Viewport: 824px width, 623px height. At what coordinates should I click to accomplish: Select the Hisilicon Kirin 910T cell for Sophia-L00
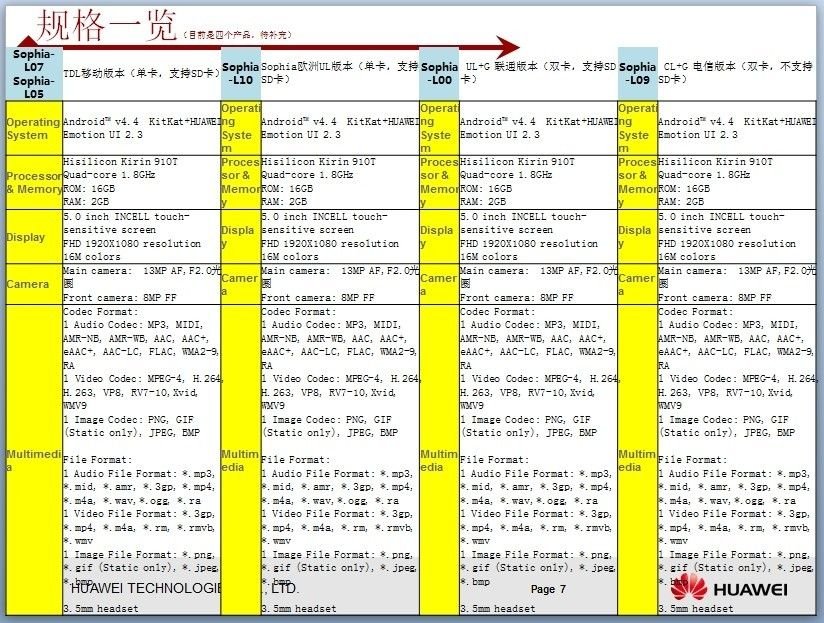[538, 182]
